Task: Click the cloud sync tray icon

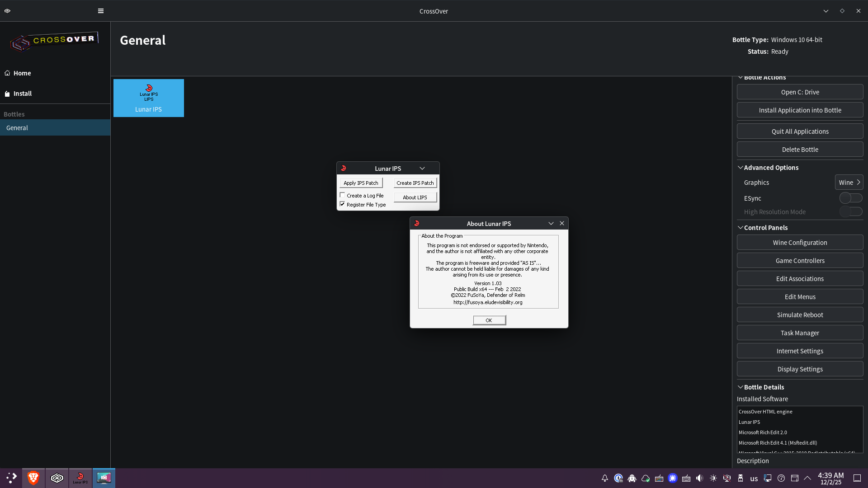Action: 646,478
